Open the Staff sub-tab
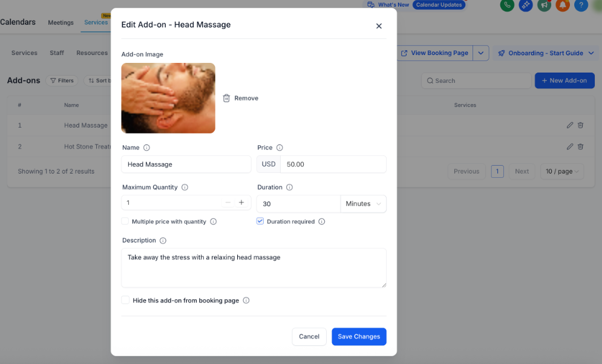 57,53
